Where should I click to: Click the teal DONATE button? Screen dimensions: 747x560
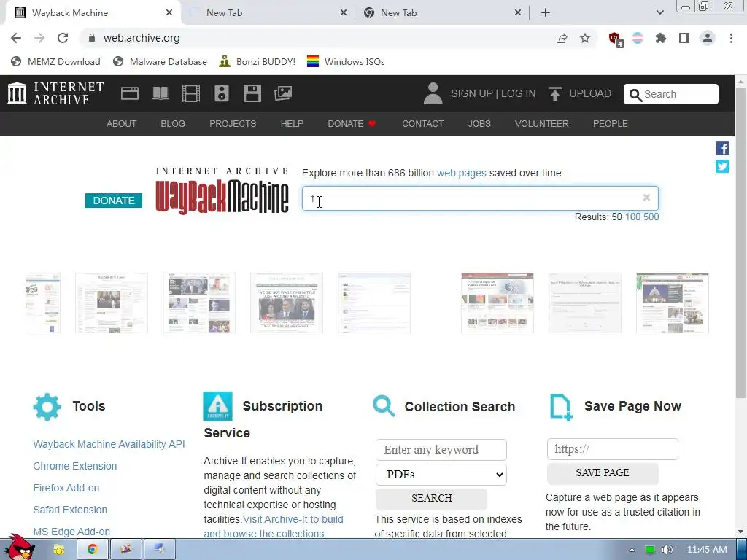(x=114, y=201)
